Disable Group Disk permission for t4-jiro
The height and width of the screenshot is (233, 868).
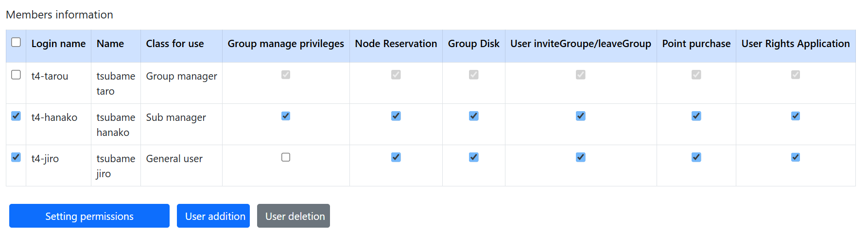click(x=474, y=157)
